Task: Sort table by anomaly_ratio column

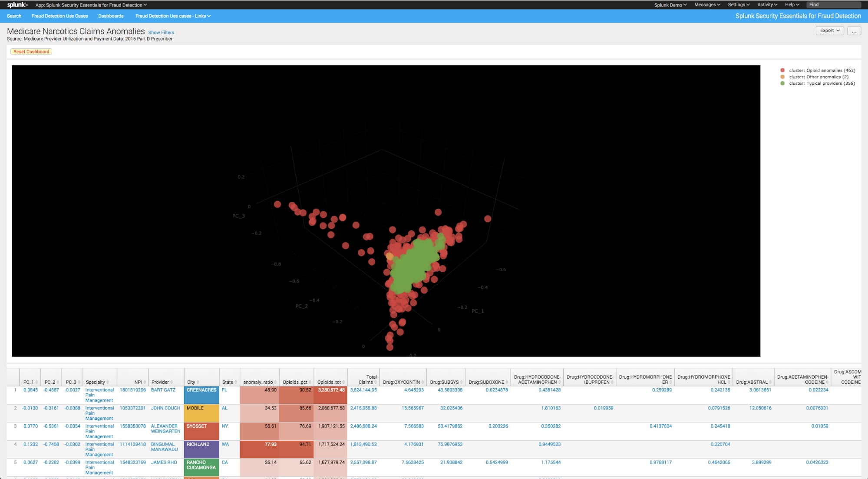Action: point(260,382)
